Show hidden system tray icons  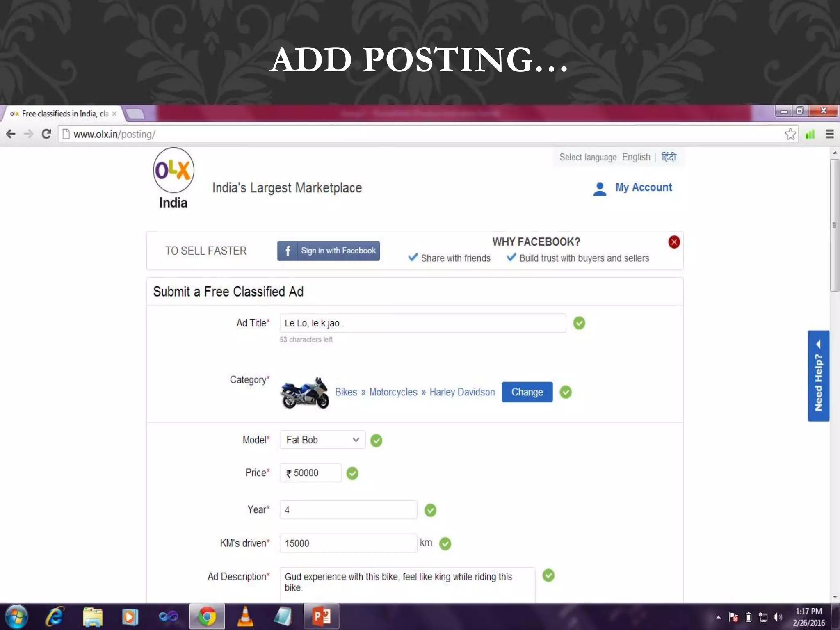[718, 617]
